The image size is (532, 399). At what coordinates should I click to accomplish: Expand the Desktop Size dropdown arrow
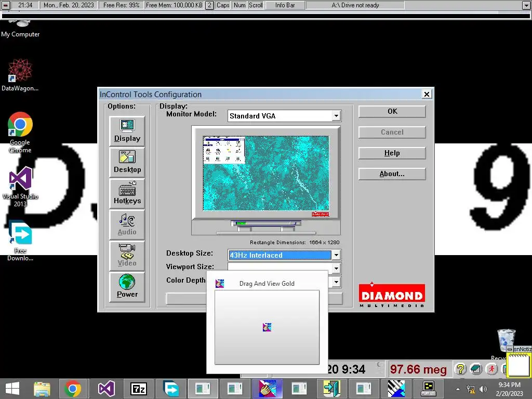pos(336,255)
